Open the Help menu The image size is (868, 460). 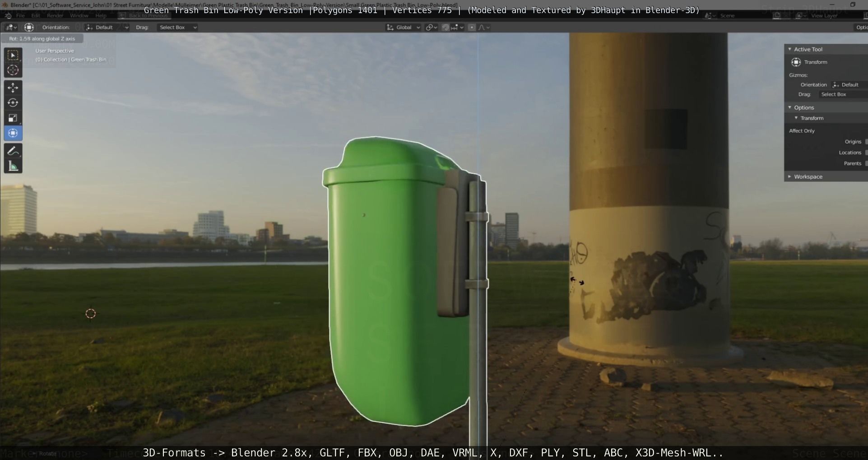[101, 15]
